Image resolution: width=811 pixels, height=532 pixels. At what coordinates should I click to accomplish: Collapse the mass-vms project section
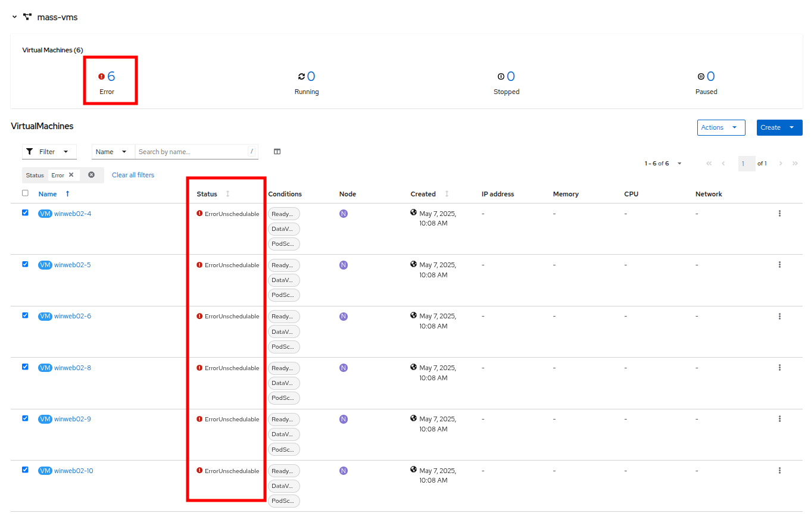click(x=14, y=17)
